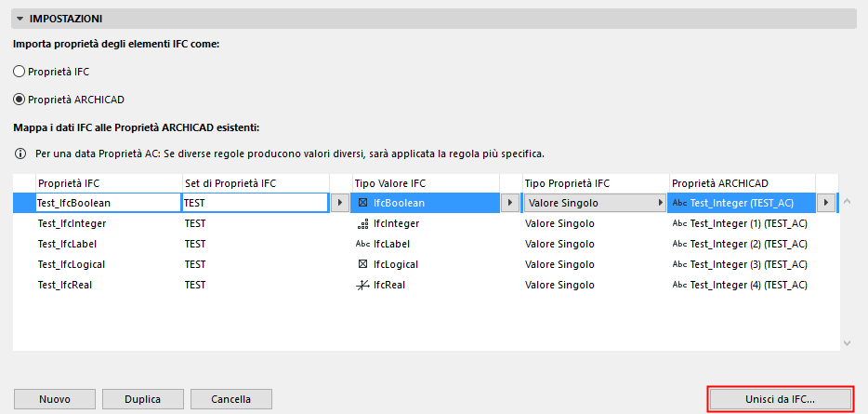868x414 pixels.
Task: Collapse the IMPOSTAZIONI panel section
Action: (20, 19)
